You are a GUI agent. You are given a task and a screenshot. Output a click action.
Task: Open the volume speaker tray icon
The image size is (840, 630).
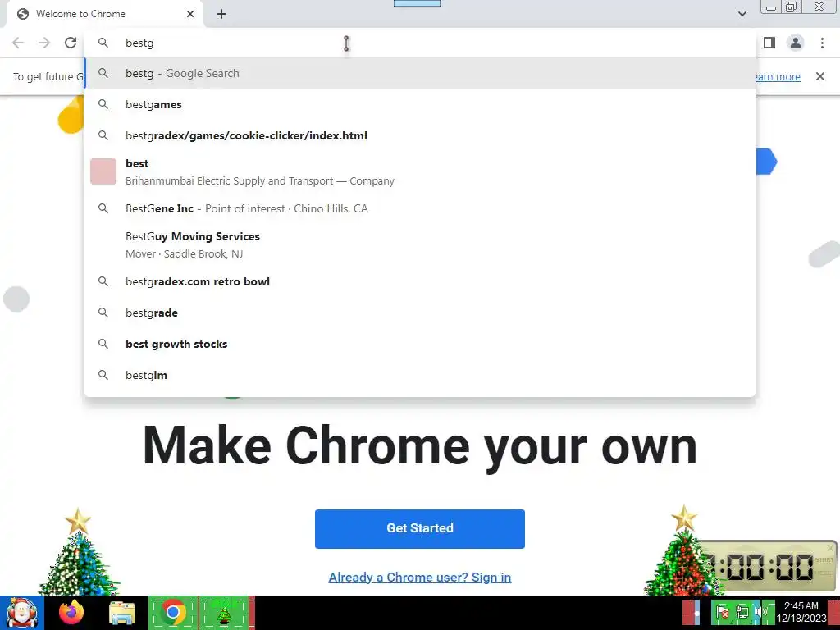[x=760, y=612]
